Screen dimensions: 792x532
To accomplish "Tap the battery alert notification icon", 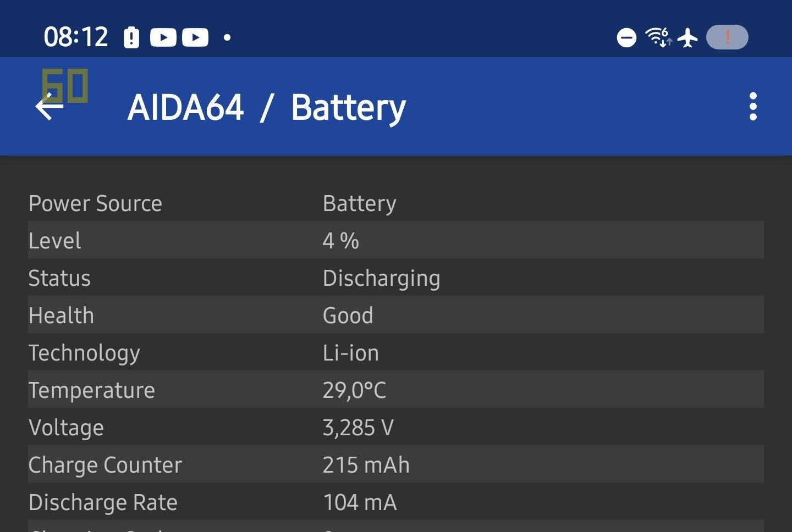I will click(x=131, y=37).
